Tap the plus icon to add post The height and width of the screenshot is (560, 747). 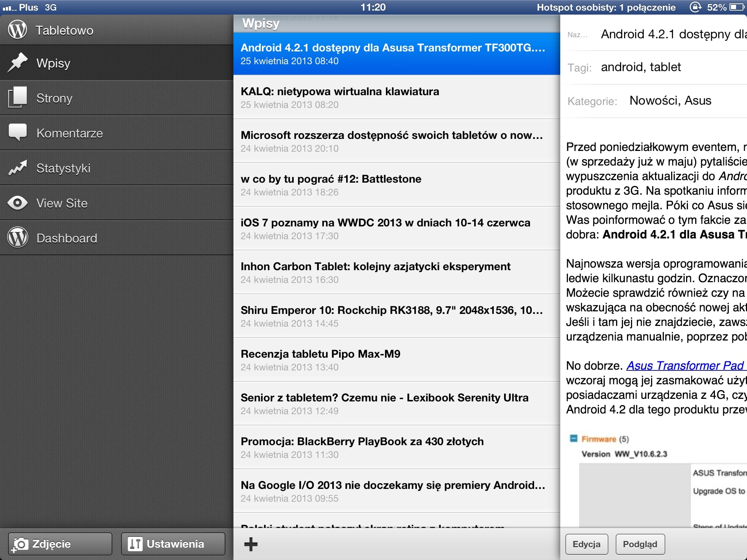pyautogui.click(x=251, y=544)
